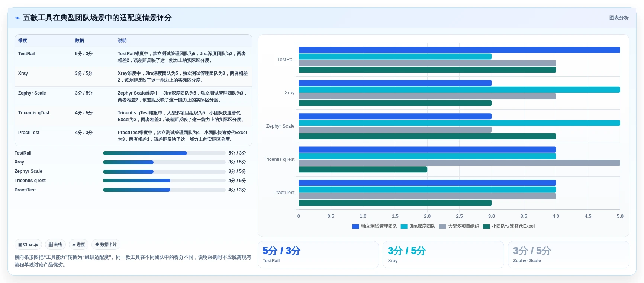Screen dimensions: 644x283
Task: Toggle 小团队快速替代Excel legend swatch
Action: (x=486, y=226)
